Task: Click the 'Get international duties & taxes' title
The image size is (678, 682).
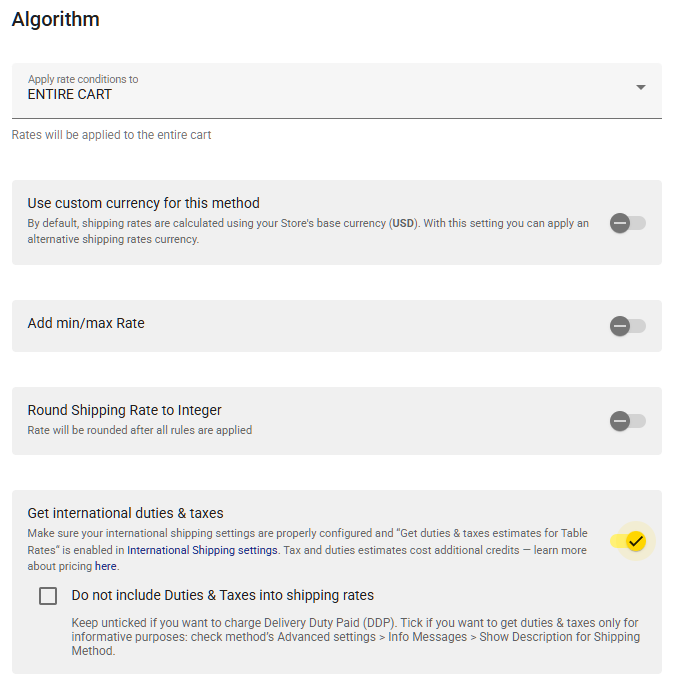Action: (125, 513)
